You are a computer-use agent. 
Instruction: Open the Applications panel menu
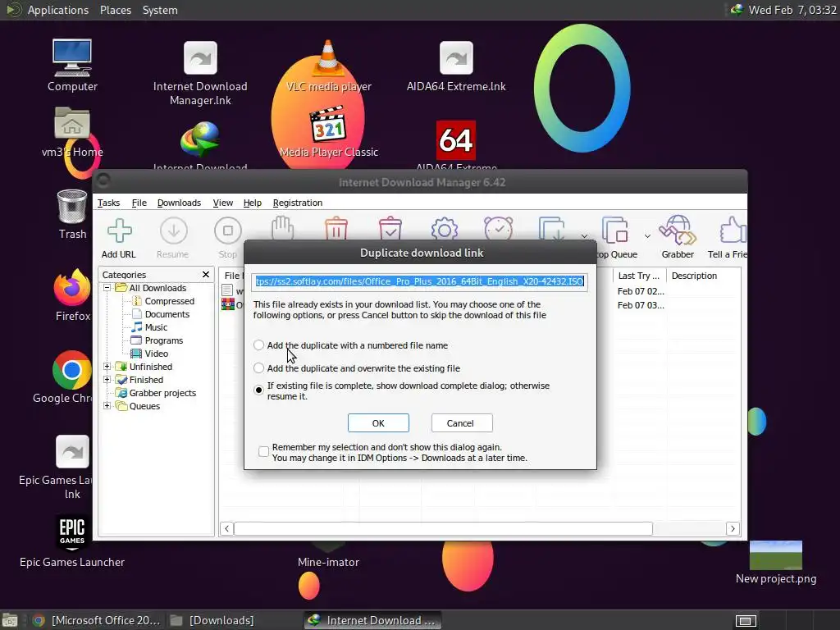(x=58, y=10)
